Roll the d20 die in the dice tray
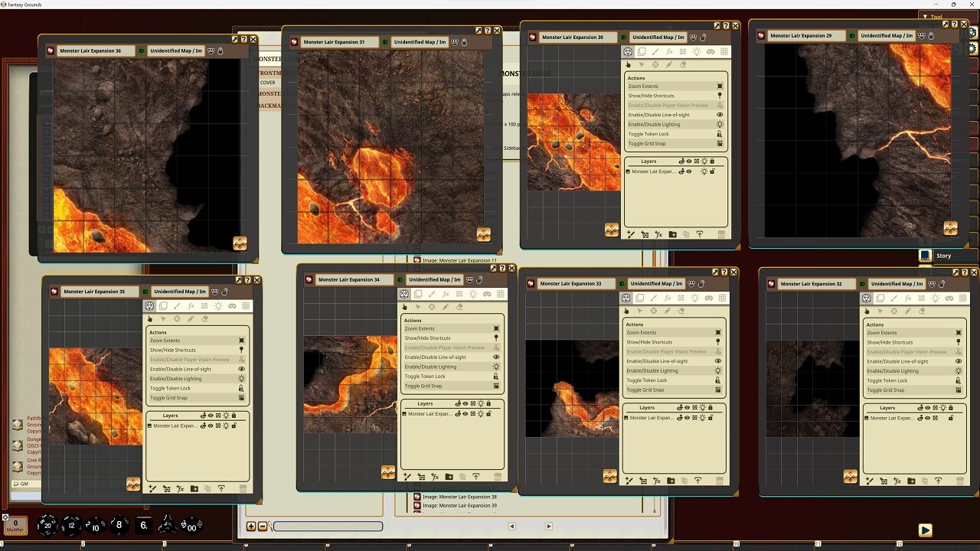The height and width of the screenshot is (551, 980). [47, 525]
